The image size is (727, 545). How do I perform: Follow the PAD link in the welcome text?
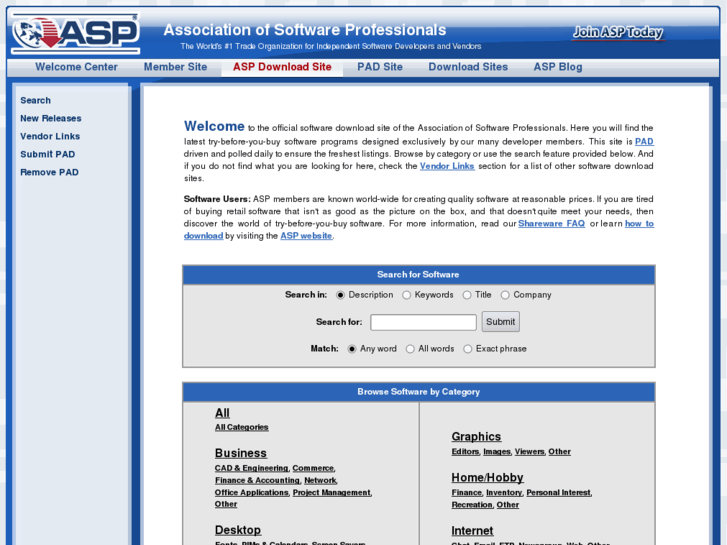(x=644, y=141)
